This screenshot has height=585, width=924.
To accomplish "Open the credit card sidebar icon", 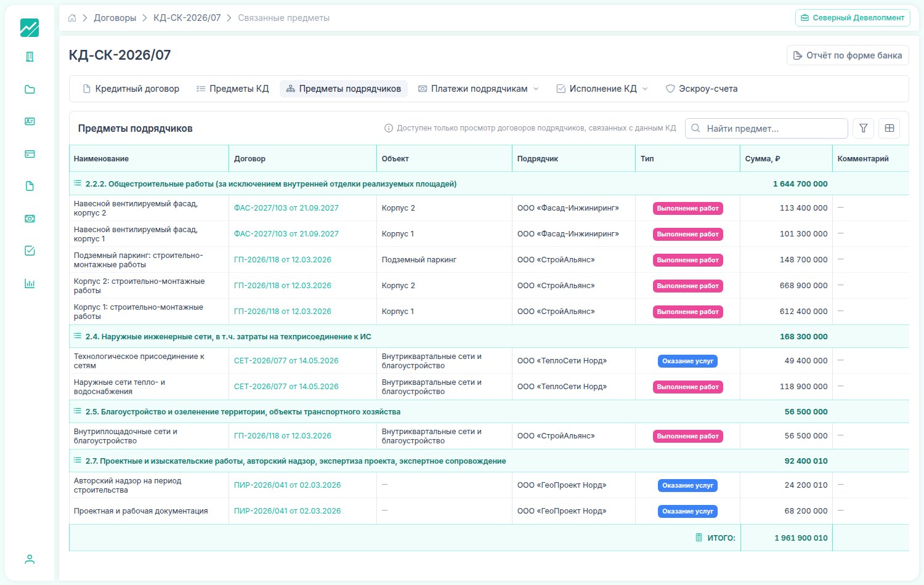I will [x=30, y=154].
